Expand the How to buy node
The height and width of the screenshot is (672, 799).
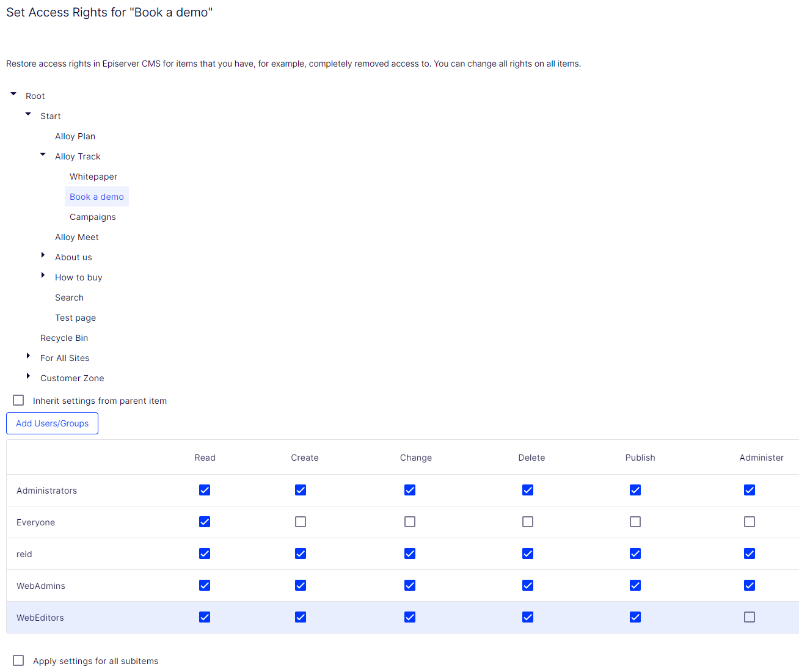click(42, 275)
